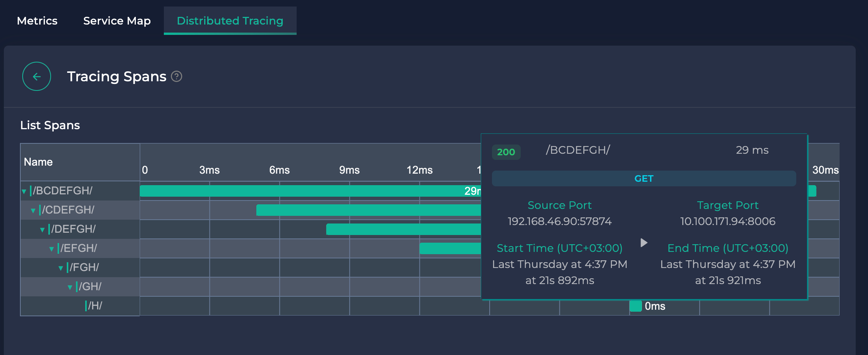Open the Metrics tab
Screen dimensions: 868x355
[37, 21]
